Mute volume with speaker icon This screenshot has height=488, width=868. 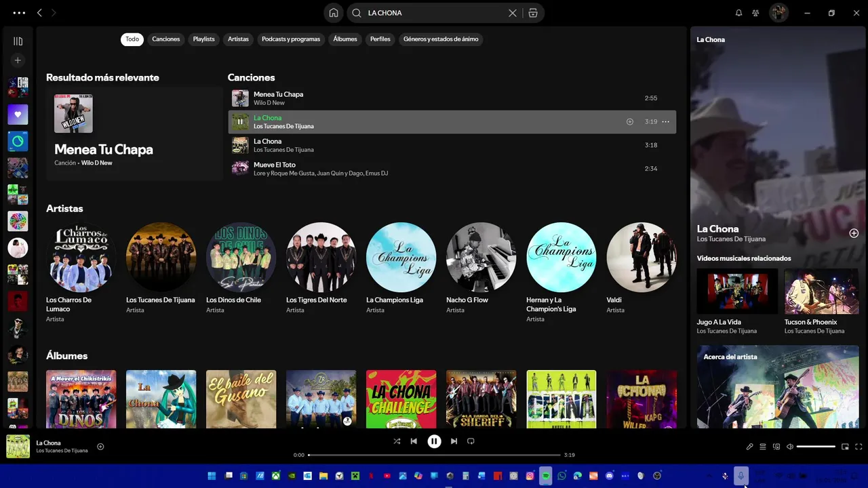790,447
